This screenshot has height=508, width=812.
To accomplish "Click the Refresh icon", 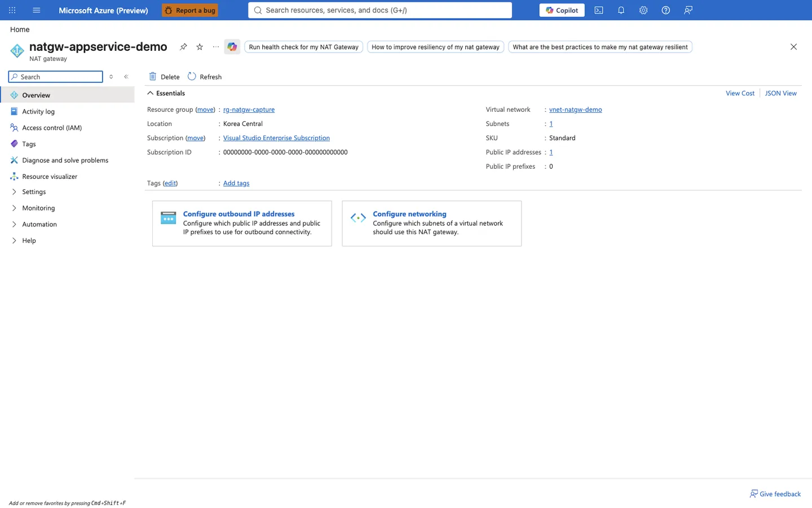I will [x=192, y=76].
